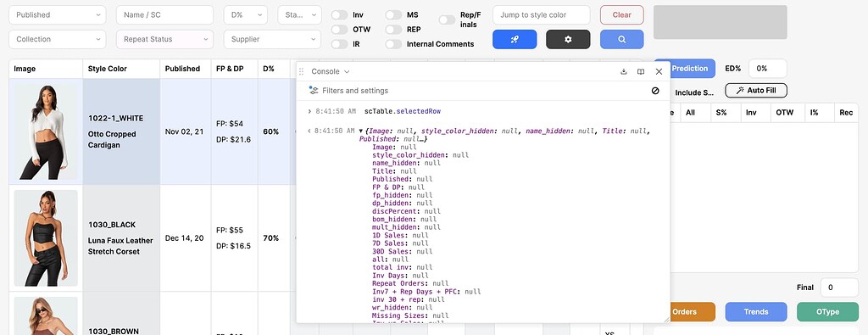
Task: Open the Repeat Status dropdown
Action: 164,39
